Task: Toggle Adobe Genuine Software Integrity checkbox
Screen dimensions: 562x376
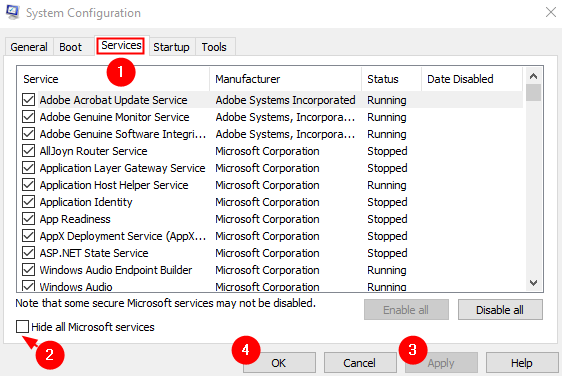Action: (x=28, y=134)
